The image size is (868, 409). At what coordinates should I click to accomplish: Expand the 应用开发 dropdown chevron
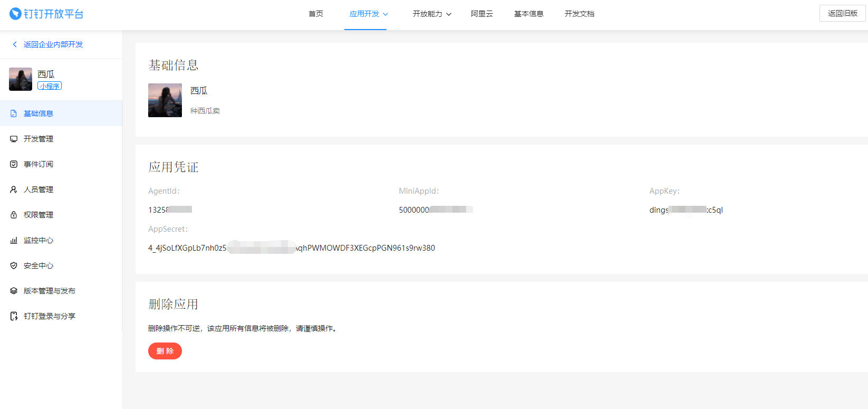coord(385,14)
